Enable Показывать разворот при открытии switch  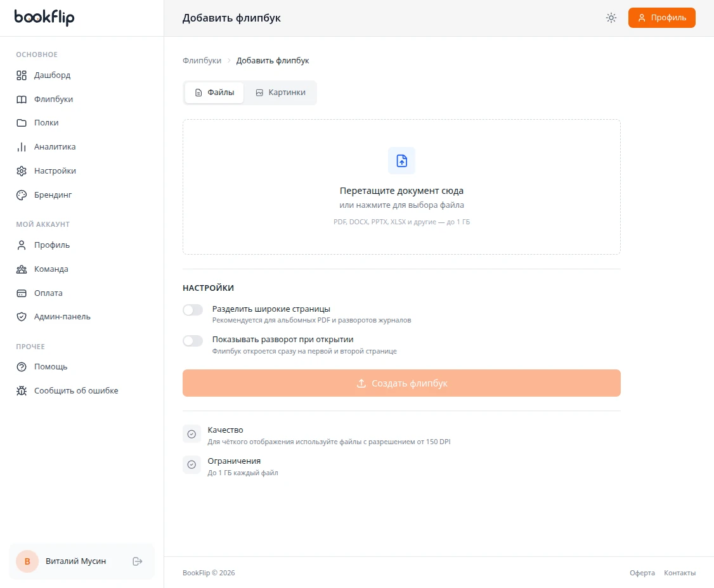tap(193, 341)
